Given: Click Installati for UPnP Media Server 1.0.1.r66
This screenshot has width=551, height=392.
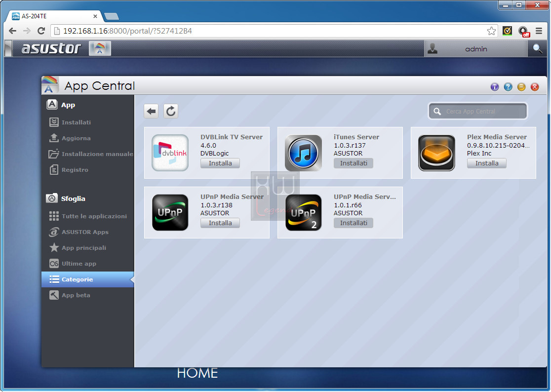Looking at the screenshot, I should tap(353, 223).
